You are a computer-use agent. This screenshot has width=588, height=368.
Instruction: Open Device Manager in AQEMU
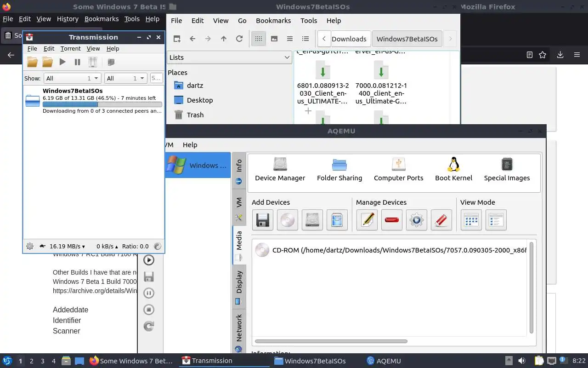[280, 169]
